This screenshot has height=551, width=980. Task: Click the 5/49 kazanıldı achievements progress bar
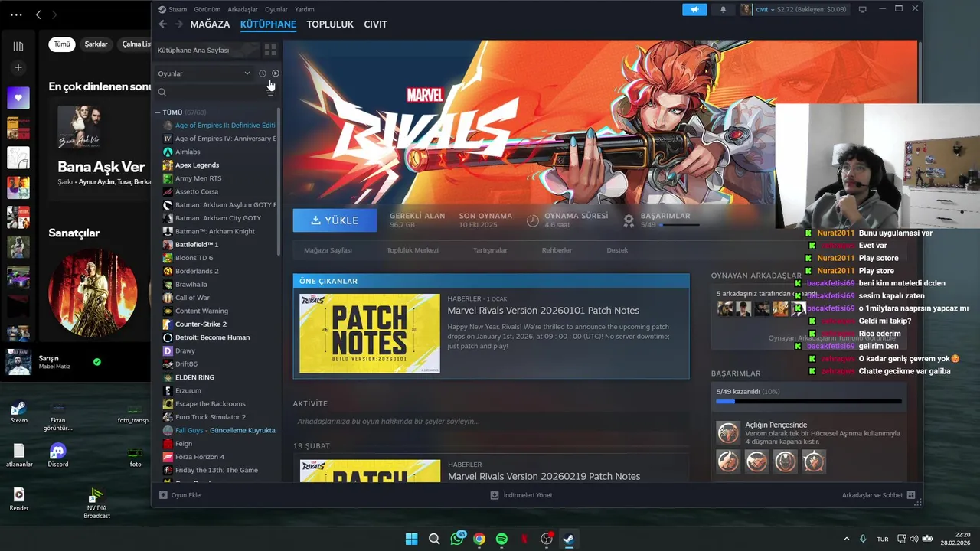click(x=809, y=401)
